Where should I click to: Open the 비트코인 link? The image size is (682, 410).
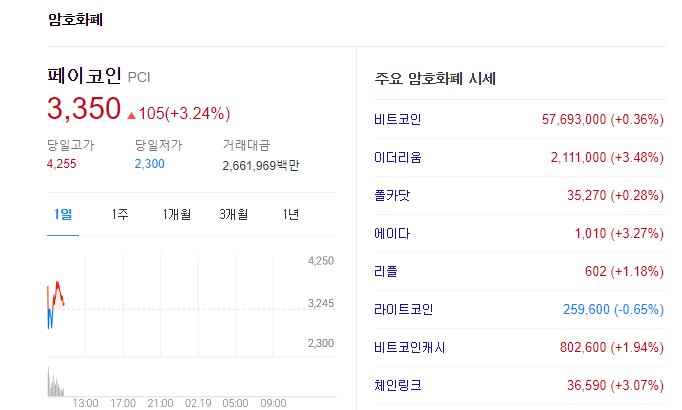point(398,119)
